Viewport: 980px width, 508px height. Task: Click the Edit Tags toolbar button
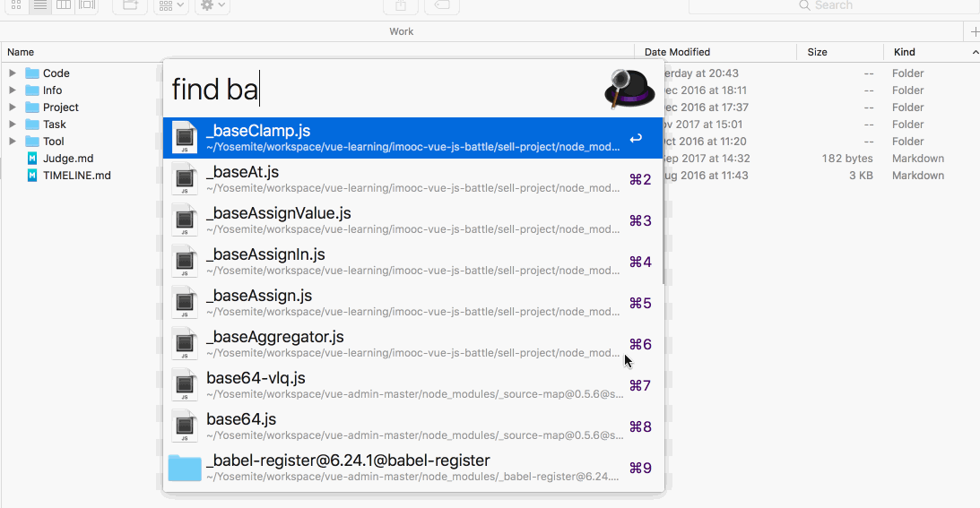(441, 5)
